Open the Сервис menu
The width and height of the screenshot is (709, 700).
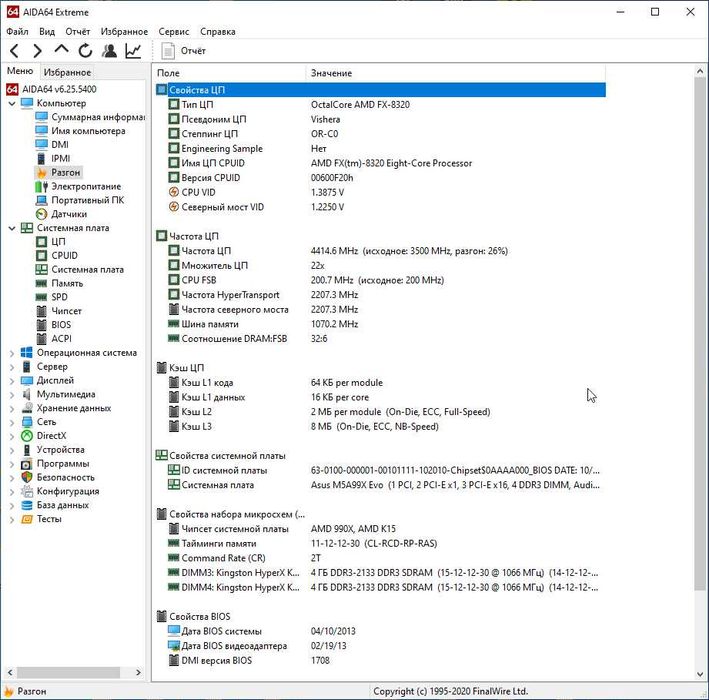pyautogui.click(x=174, y=32)
